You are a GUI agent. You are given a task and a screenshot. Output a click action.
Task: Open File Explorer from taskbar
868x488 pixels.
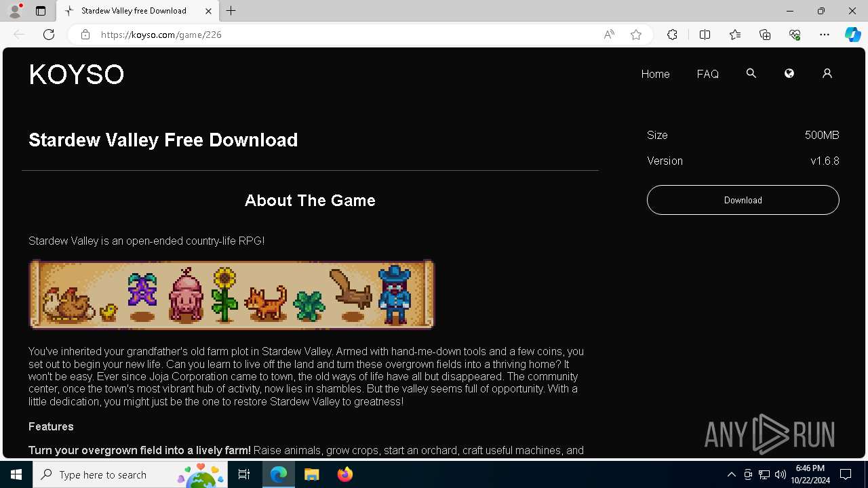click(311, 474)
